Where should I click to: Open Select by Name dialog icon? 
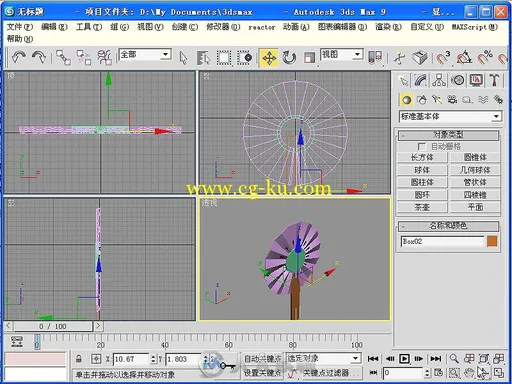coord(203,58)
